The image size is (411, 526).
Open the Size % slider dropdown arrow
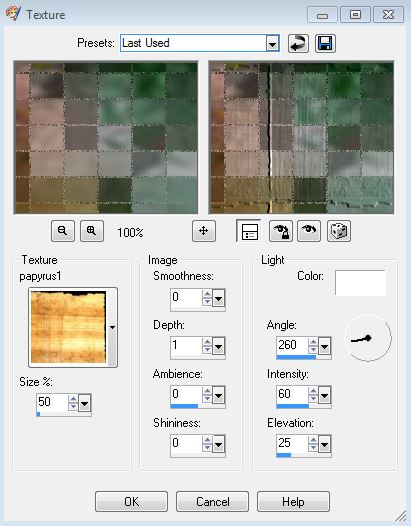pyautogui.click(x=84, y=403)
